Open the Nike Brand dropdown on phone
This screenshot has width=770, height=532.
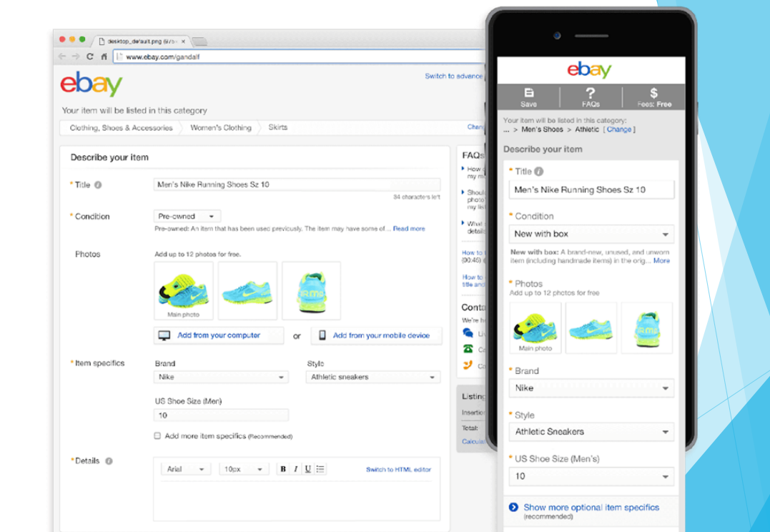(x=591, y=388)
